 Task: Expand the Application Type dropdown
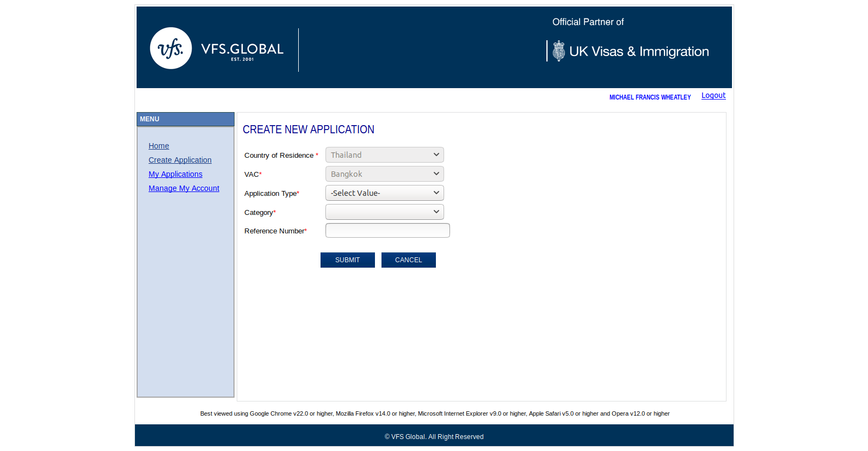coord(385,193)
